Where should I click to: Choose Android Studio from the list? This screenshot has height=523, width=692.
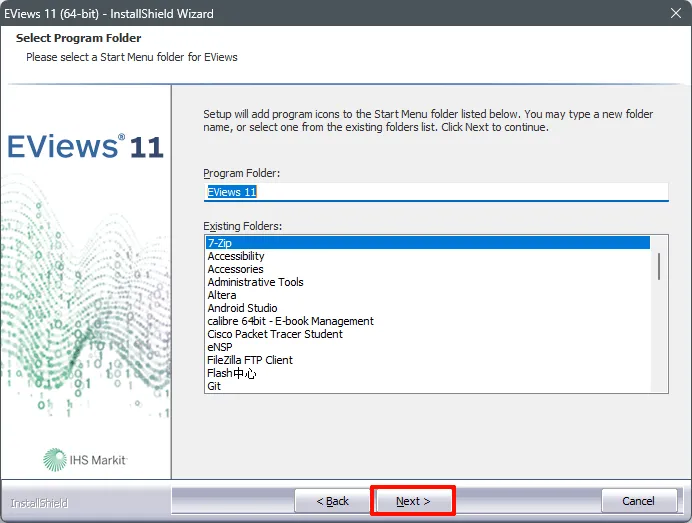point(427,308)
